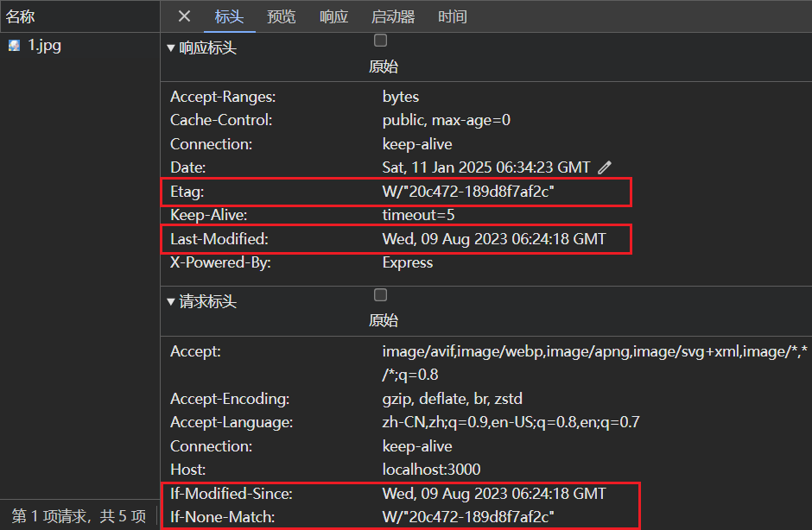Switch to the 响应 tab
Image resolution: width=812 pixels, height=530 pixels.
[333, 16]
